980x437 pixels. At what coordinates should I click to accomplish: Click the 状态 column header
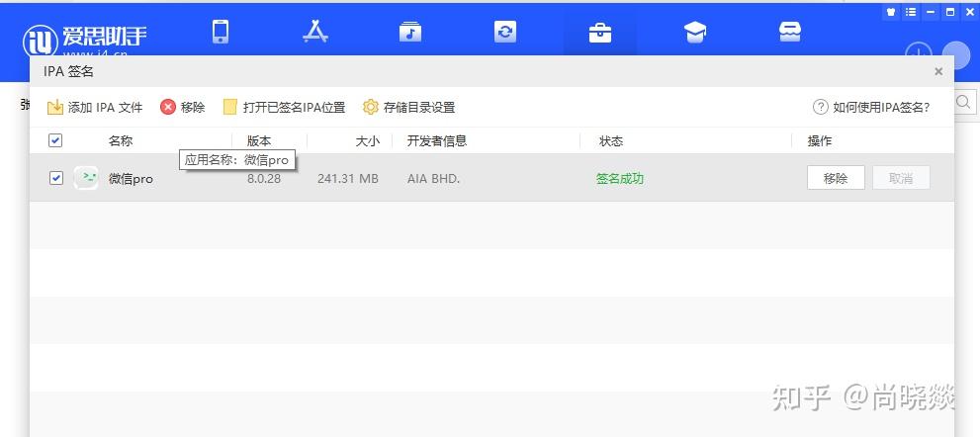click(x=611, y=141)
